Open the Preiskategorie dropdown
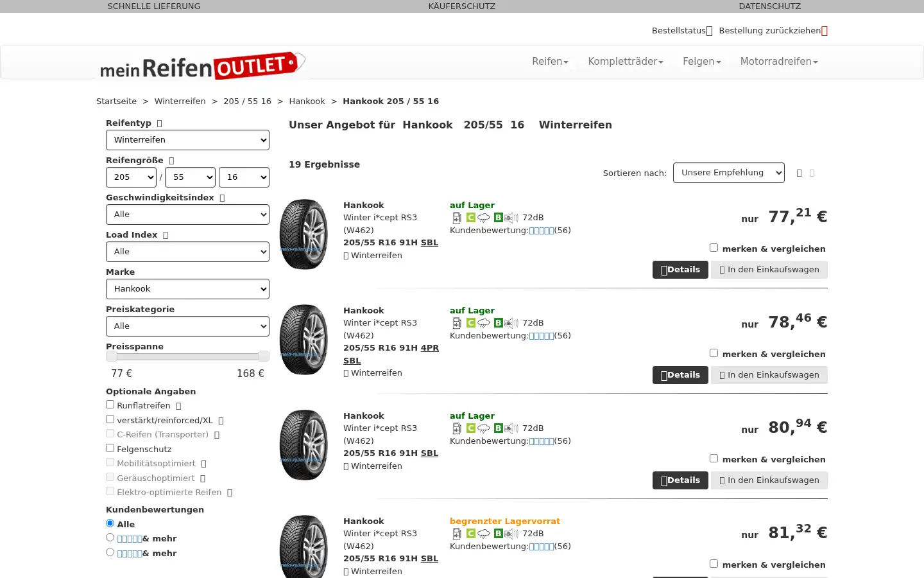 click(187, 326)
